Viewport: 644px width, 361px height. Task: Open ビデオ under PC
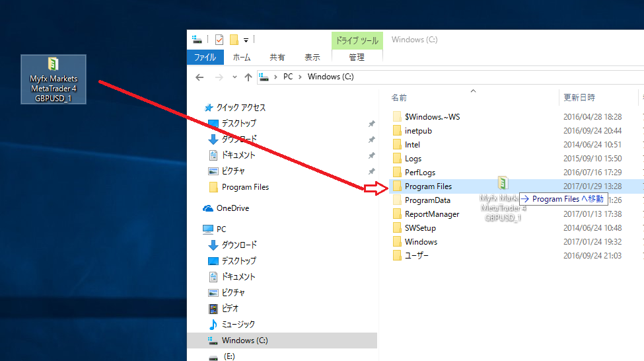tap(230, 308)
